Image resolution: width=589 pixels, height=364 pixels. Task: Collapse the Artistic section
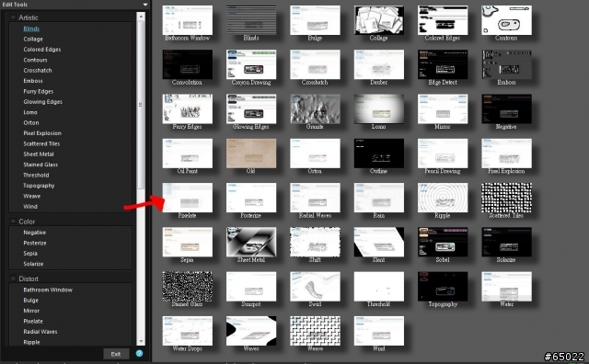point(13,17)
